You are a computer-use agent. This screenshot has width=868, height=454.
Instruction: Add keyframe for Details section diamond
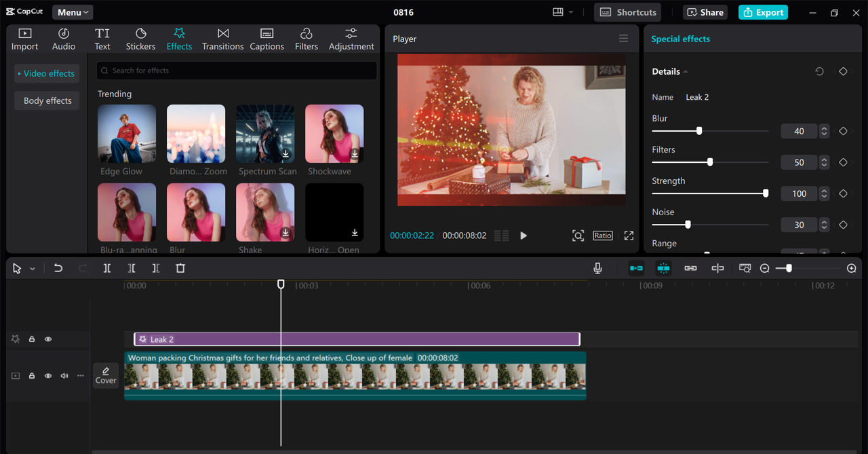pos(843,71)
